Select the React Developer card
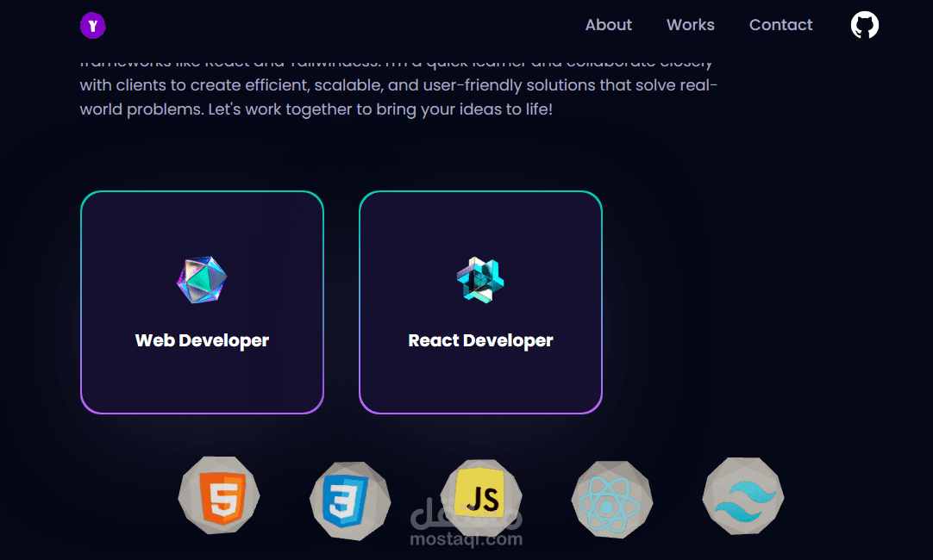Screen dimensions: 933x560 (x=481, y=302)
